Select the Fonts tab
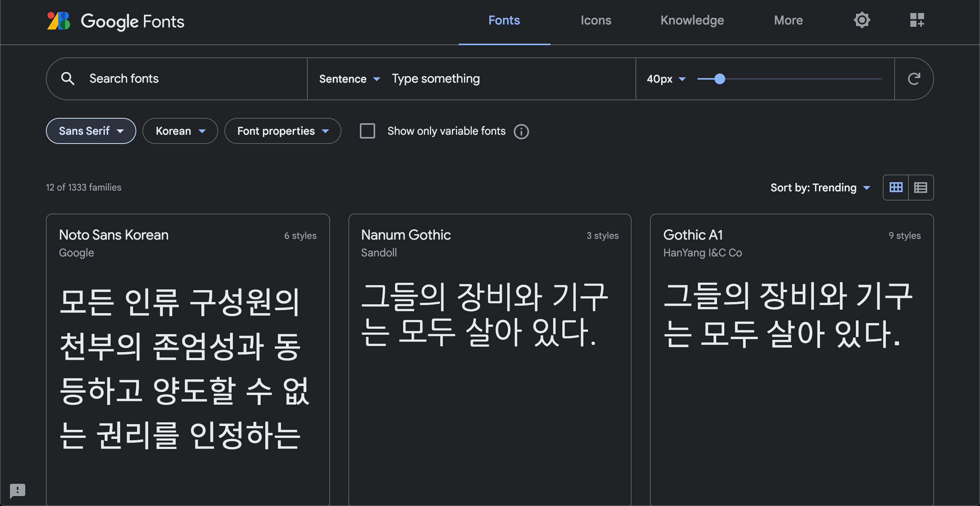This screenshot has height=506, width=980. pyautogui.click(x=504, y=20)
